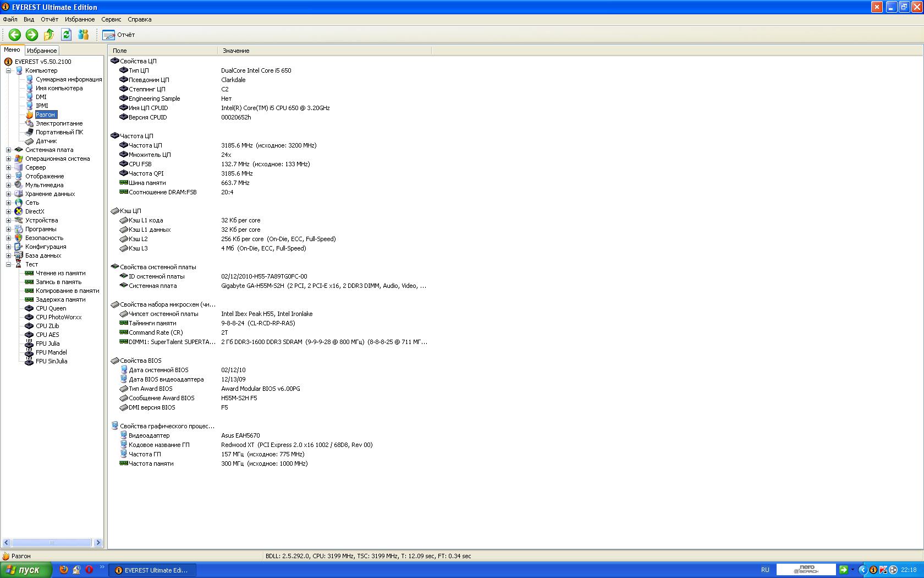Select the Копирование в памяти test
Viewport: 924px width, 578px height.
[68, 291]
